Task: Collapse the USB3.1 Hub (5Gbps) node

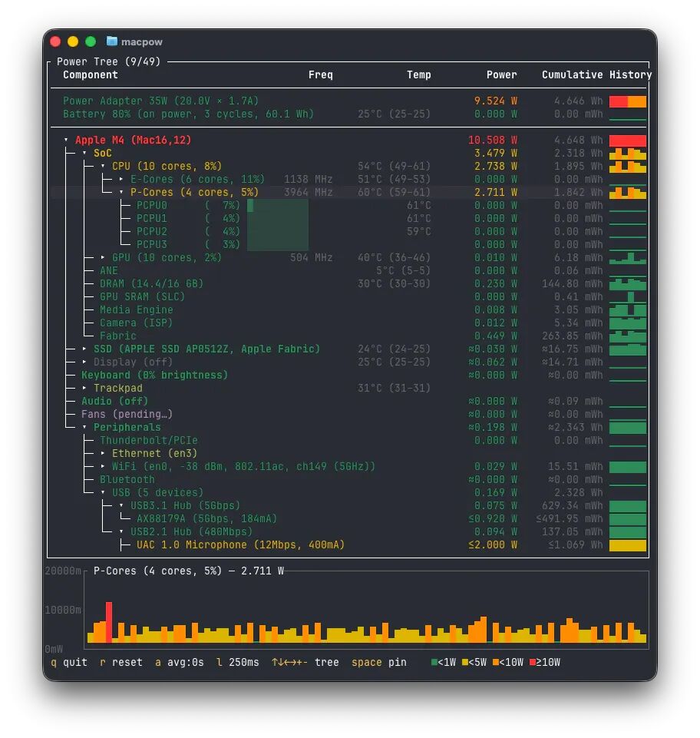Action: click(x=121, y=505)
